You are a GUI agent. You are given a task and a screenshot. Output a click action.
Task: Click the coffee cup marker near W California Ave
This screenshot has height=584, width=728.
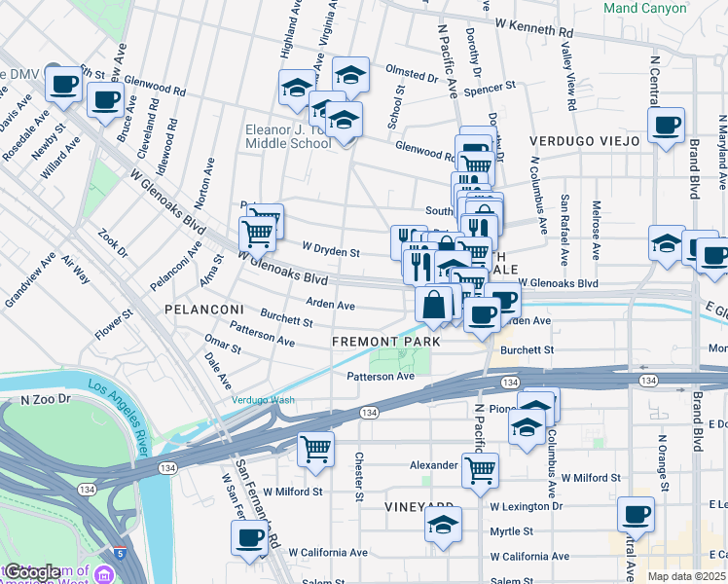[250, 538]
